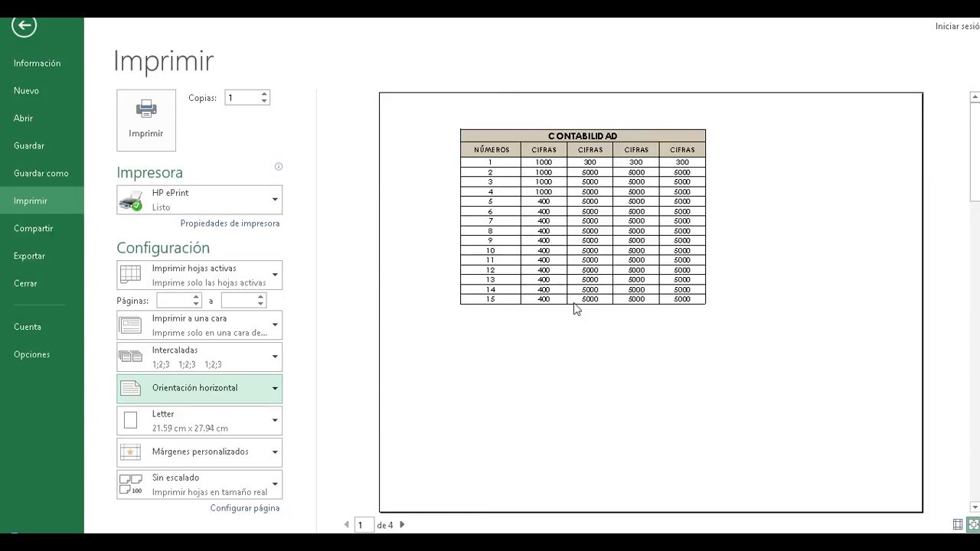Open the Propiedades de impresora link
Viewport: 980px width, 551px height.
coord(230,223)
